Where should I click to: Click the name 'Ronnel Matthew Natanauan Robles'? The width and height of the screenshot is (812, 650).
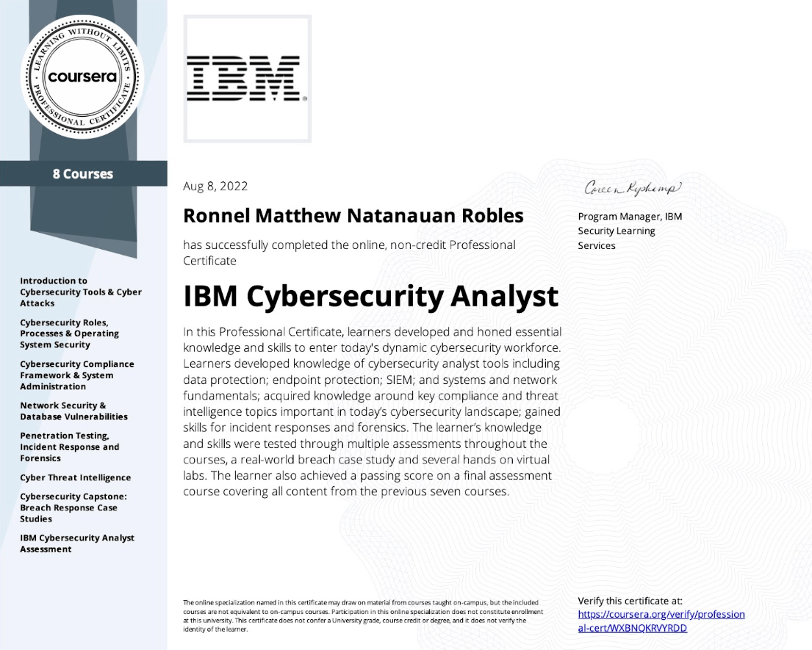(x=353, y=216)
